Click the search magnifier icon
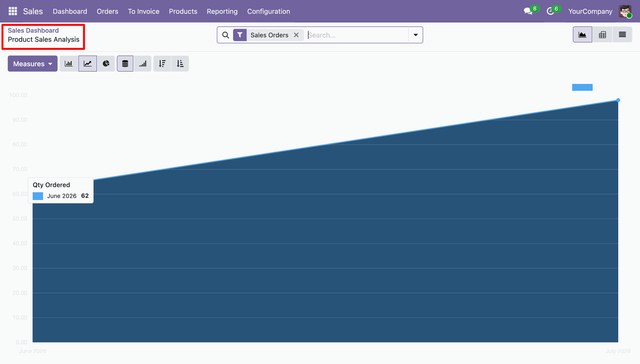 [226, 35]
